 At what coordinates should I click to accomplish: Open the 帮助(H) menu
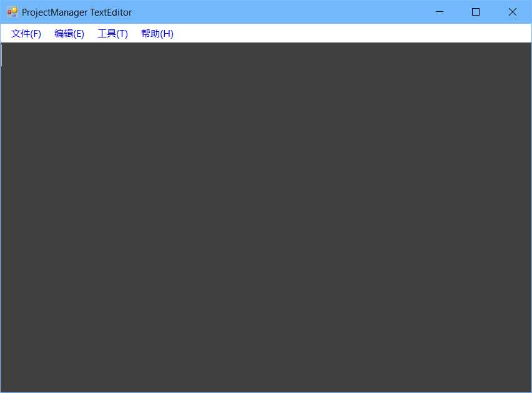157,34
